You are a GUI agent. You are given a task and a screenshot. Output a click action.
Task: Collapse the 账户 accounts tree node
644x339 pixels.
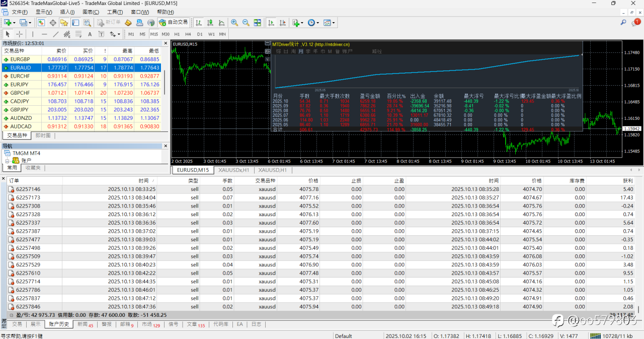tap(8, 160)
